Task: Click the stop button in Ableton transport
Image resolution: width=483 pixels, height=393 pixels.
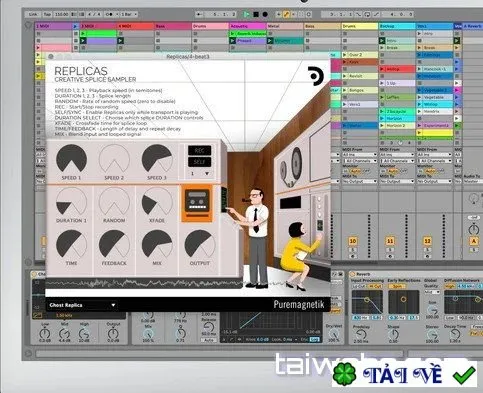Action: [256, 14]
